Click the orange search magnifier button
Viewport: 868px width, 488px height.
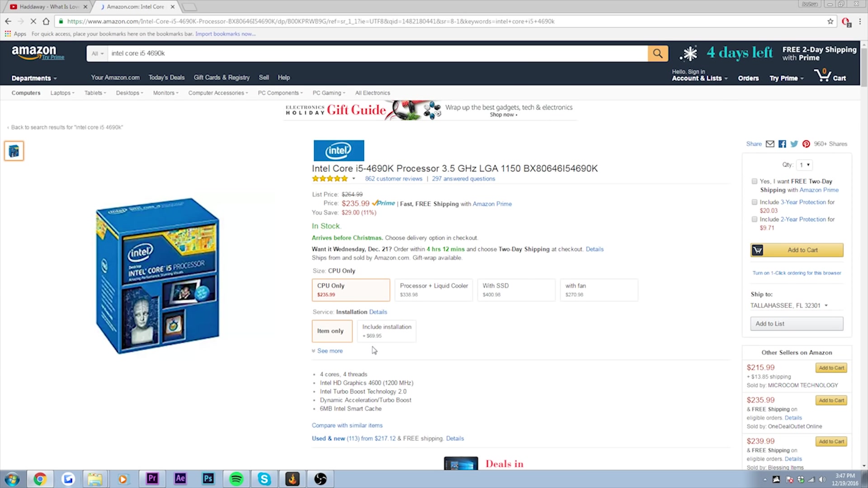(658, 53)
